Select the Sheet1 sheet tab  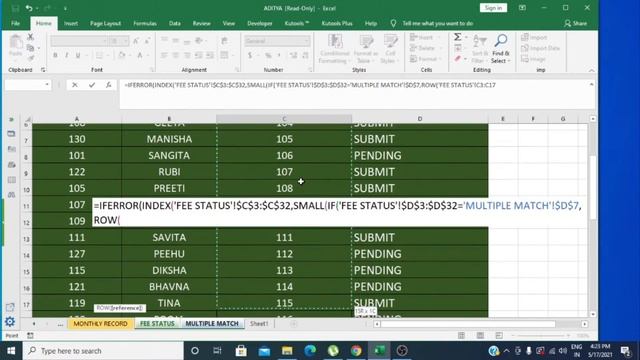tap(259, 323)
